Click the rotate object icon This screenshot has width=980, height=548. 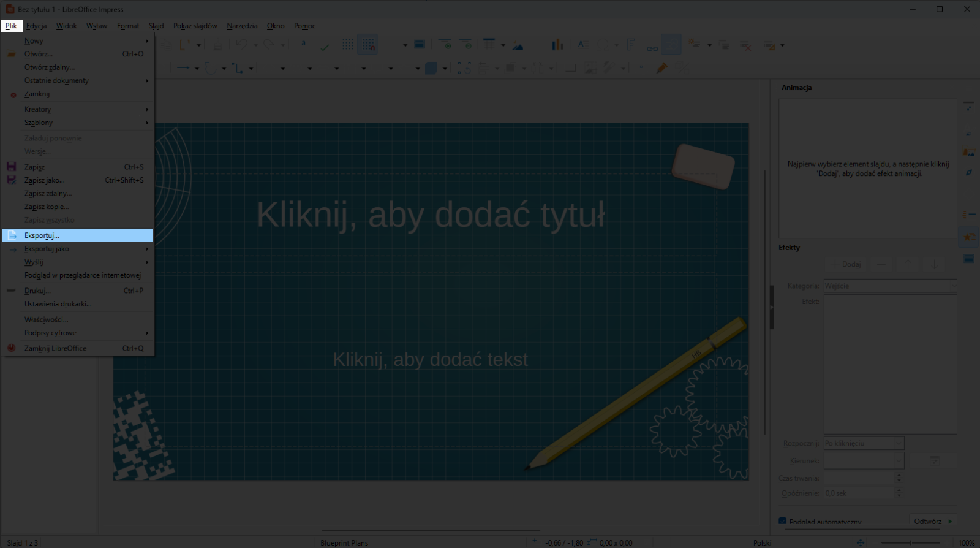464,67
